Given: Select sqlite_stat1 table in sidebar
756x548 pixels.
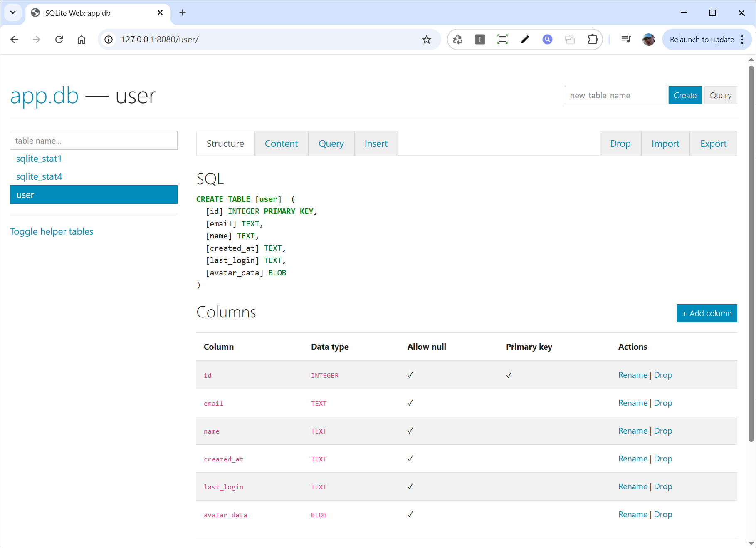Looking at the screenshot, I should 39,159.
